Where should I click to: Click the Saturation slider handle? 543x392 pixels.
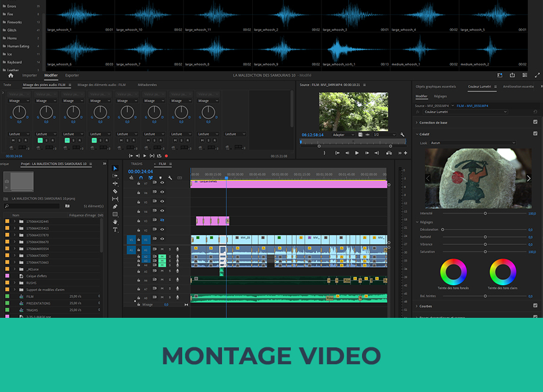coord(485,251)
